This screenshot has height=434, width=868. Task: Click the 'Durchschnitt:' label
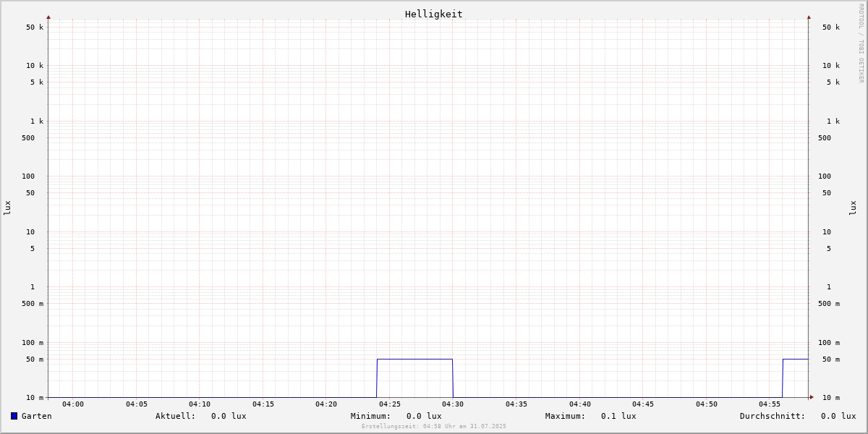773,416
